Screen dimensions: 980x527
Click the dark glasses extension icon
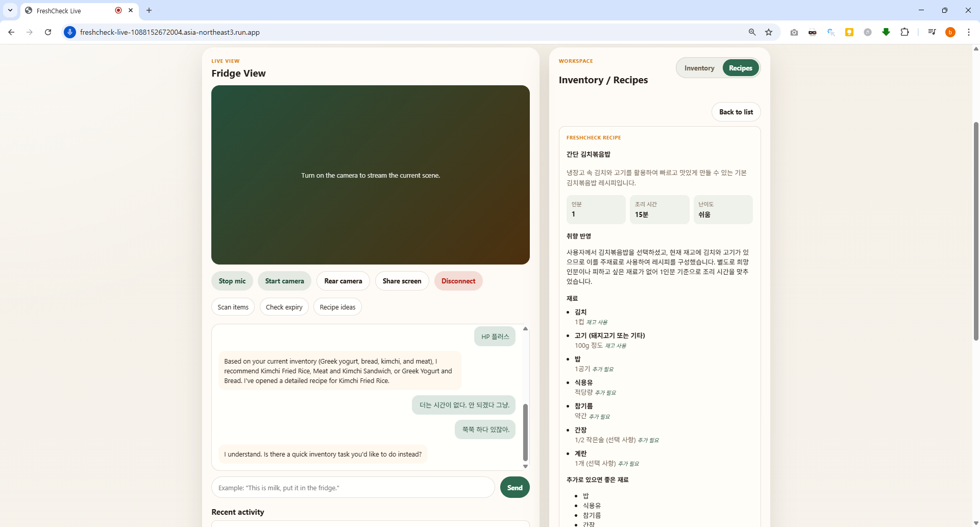tap(813, 32)
